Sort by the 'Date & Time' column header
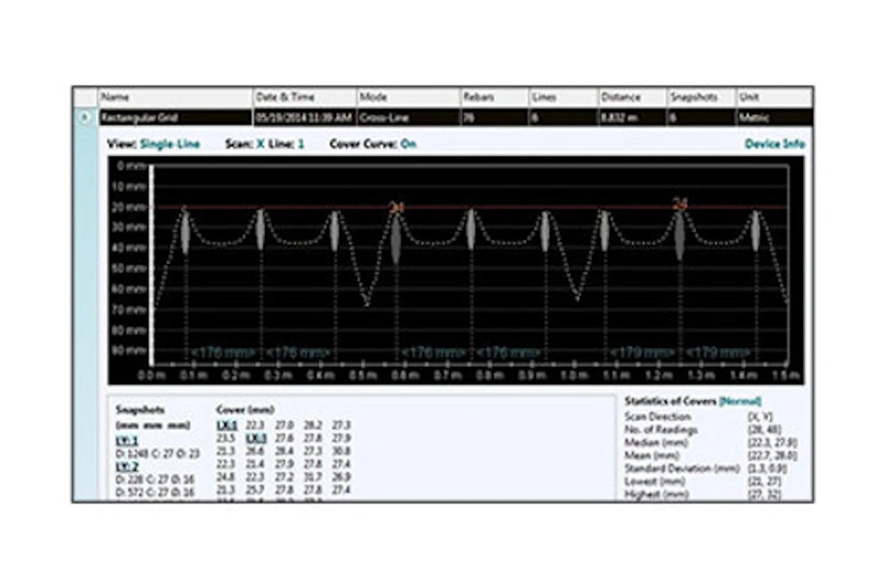Image resolution: width=884 pixels, height=588 pixels. (x=305, y=97)
